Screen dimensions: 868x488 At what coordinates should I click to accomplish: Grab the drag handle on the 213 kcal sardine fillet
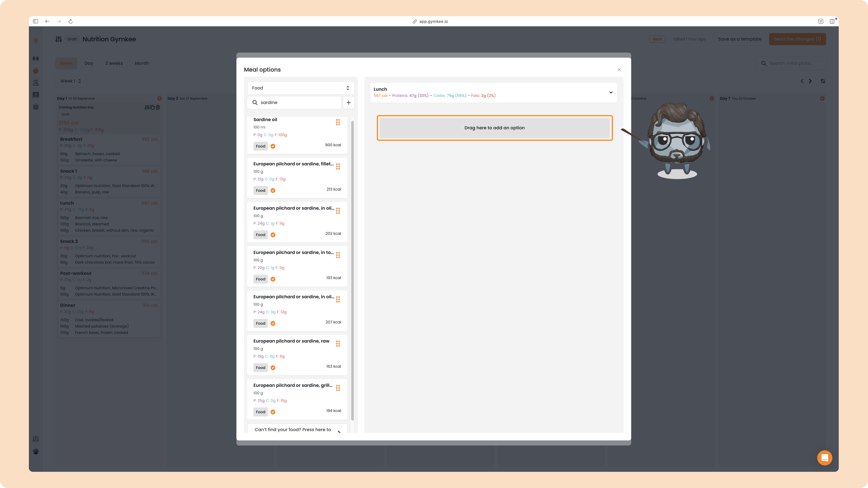coord(338,166)
